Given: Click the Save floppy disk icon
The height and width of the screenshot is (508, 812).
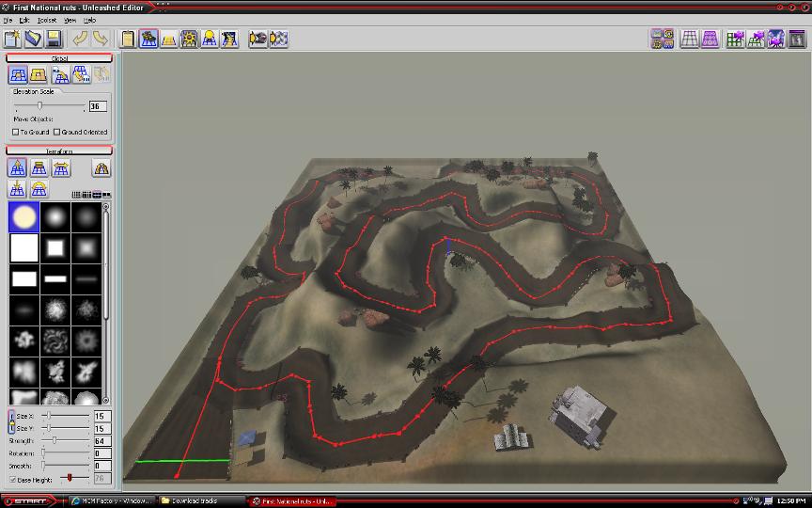Looking at the screenshot, I should pos(54,39).
